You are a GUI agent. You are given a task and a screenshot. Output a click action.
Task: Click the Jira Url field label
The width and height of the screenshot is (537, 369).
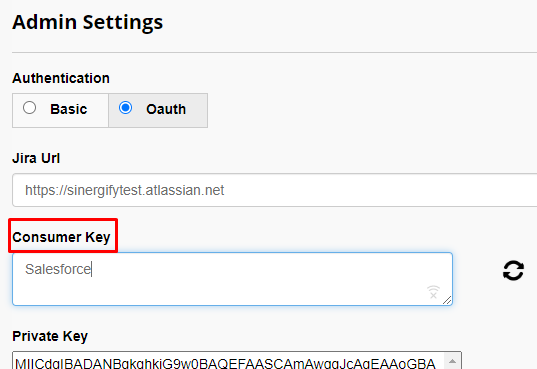[x=36, y=158]
